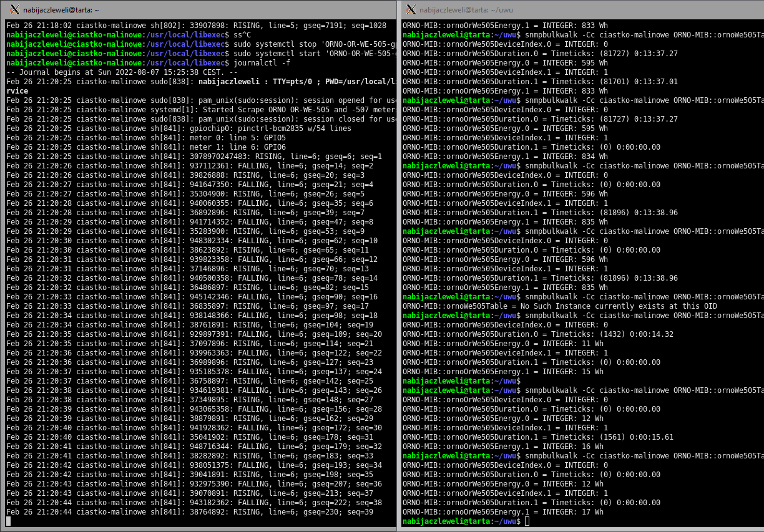The image size is (764, 532).
Task: Click the Timeticks (1432) 0:00:14.32 line
Action: (x=538, y=334)
